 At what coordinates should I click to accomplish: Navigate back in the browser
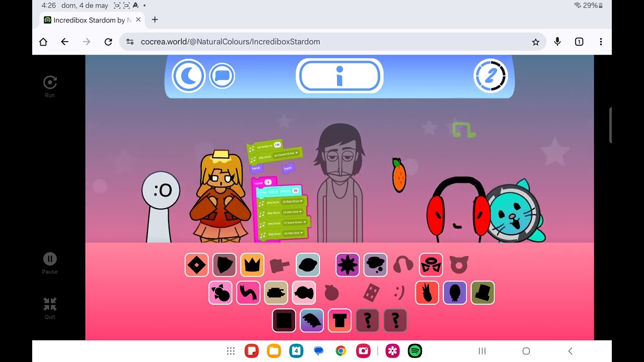65,42
